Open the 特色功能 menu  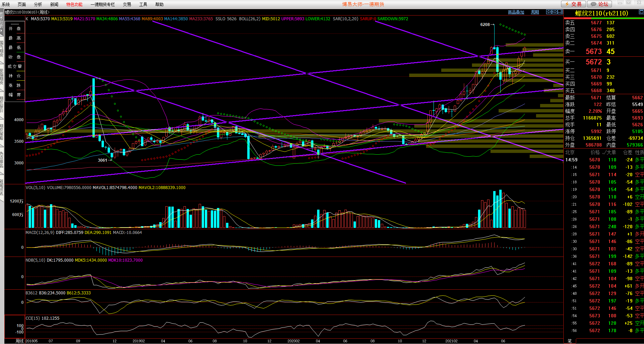74,4
